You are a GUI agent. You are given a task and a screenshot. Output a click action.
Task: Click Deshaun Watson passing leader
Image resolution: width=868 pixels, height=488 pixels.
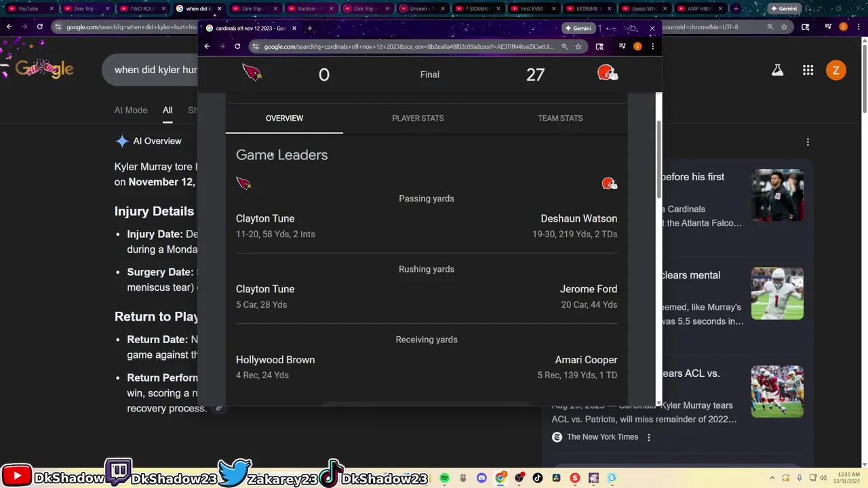coord(579,218)
